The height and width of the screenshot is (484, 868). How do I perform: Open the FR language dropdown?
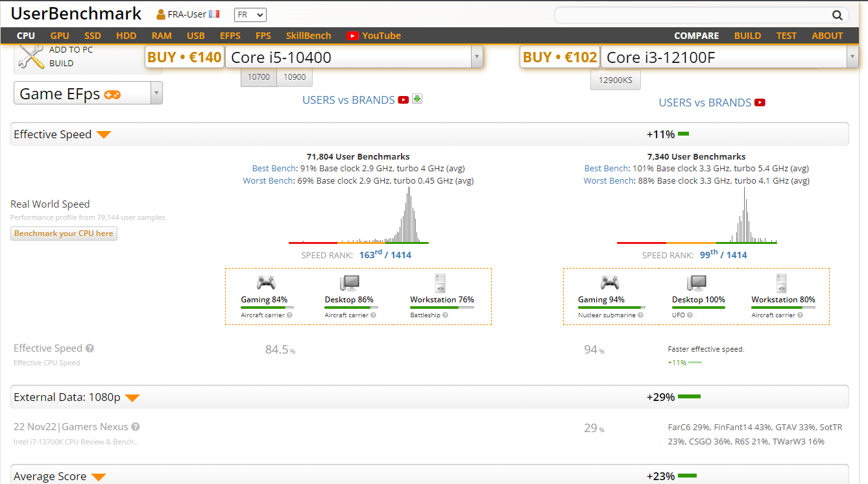(250, 14)
